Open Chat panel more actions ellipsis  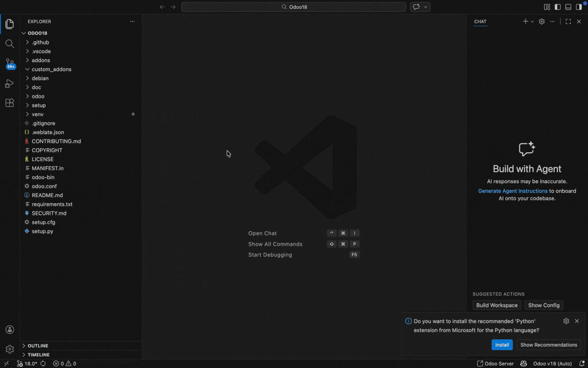[x=552, y=21]
